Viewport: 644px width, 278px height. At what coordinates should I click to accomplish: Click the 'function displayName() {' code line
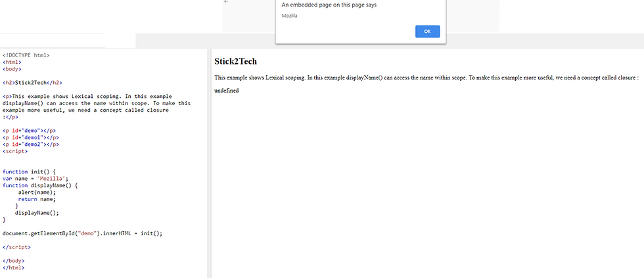point(40,185)
